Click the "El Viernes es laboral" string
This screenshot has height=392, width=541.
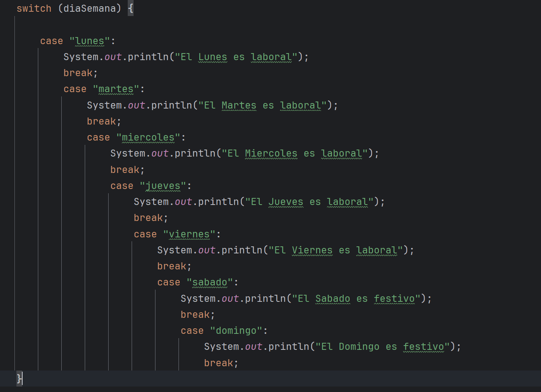click(x=336, y=250)
